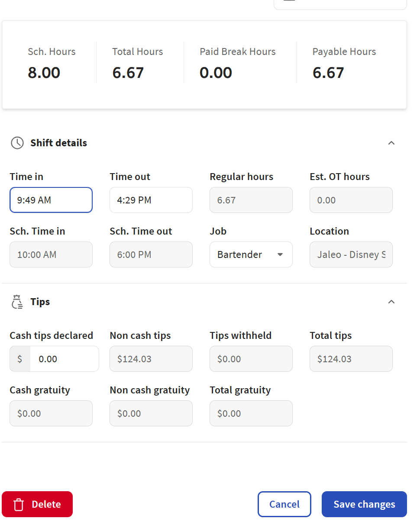This screenshot has width=420, height=528.
Task: Click the Tips section heading text
Action: 40,302
